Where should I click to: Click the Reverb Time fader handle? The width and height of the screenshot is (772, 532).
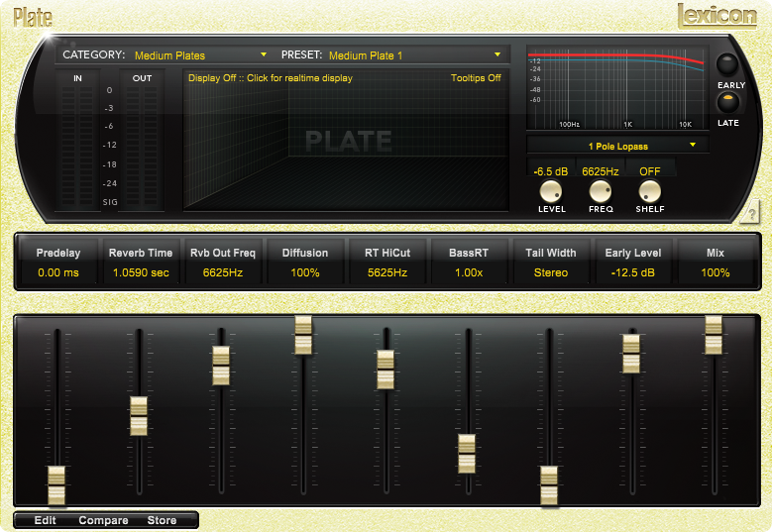coord(139,416)
